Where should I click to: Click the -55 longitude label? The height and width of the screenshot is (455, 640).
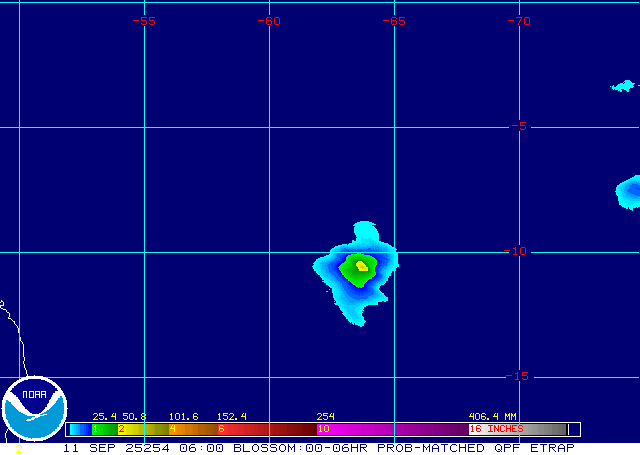point(144,20)
